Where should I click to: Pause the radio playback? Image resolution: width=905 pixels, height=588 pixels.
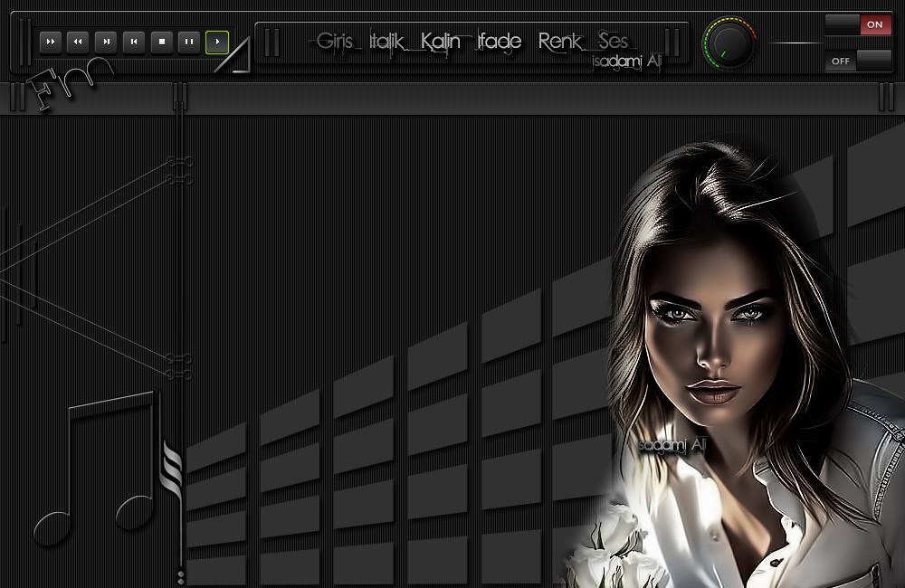[189, 43]
